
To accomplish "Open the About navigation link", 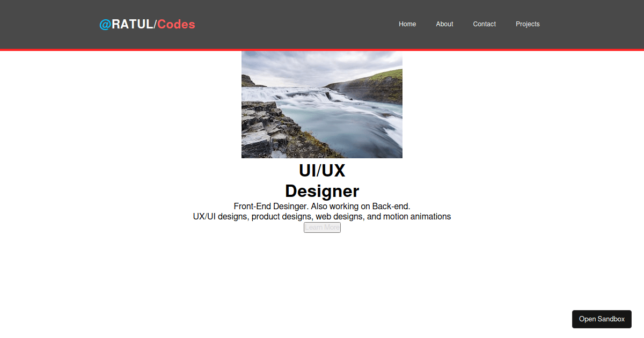I will (444, 24).
